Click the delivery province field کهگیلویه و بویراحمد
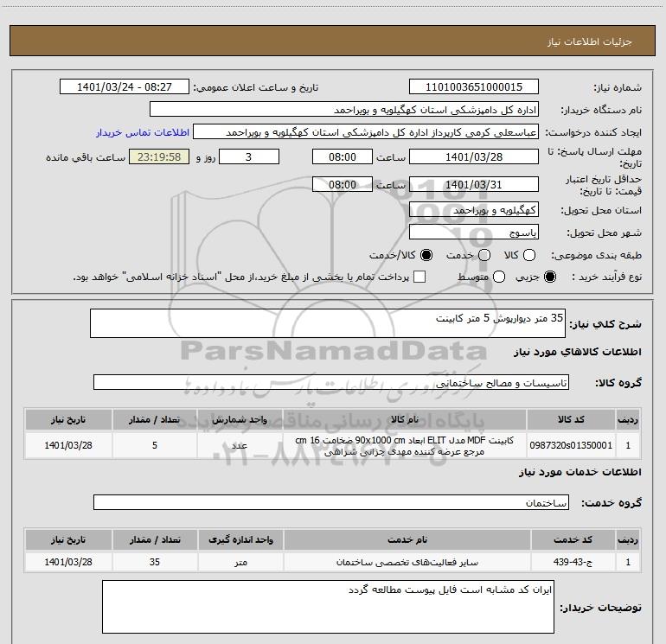Image resolution: width=666 pixels, height=644 pixels. pyautogui.click(x=474, y=210)
